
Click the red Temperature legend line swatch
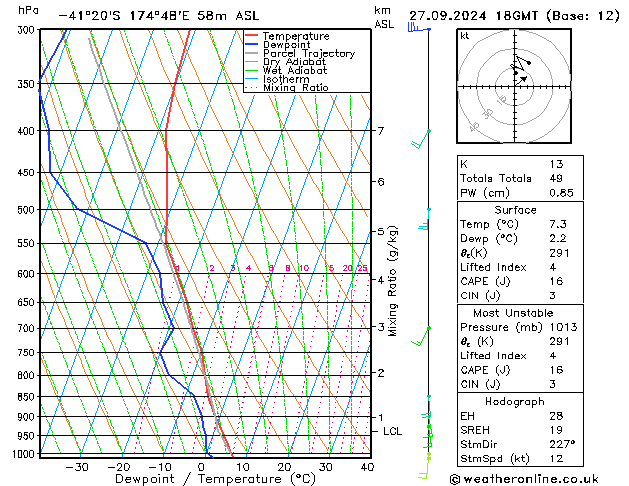click(252, 36)
